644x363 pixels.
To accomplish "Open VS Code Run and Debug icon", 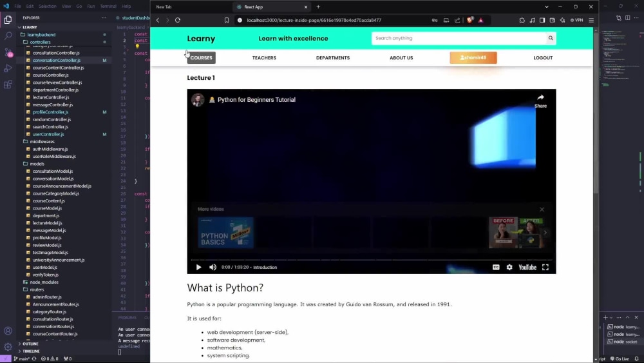I will point(8,68).
